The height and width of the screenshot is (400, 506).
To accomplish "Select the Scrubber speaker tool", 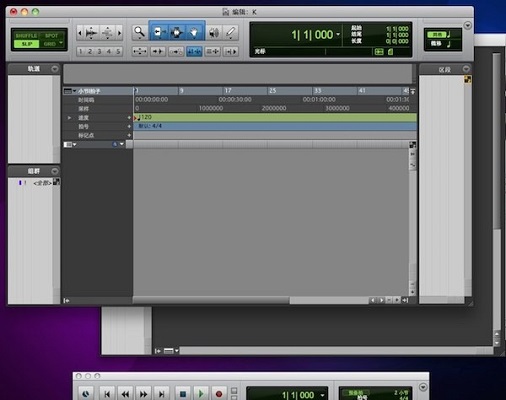I will pos(214,33).
